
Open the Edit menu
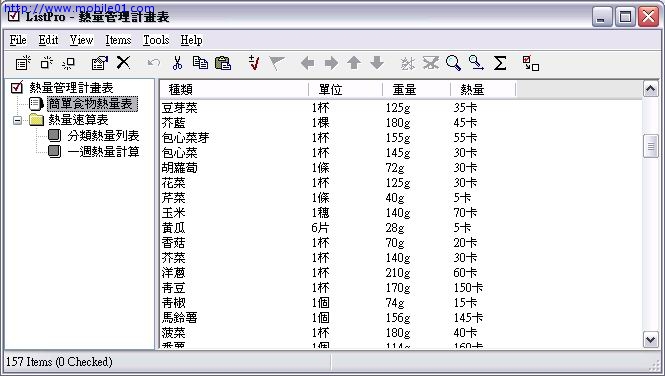click(x=48, y=40)
